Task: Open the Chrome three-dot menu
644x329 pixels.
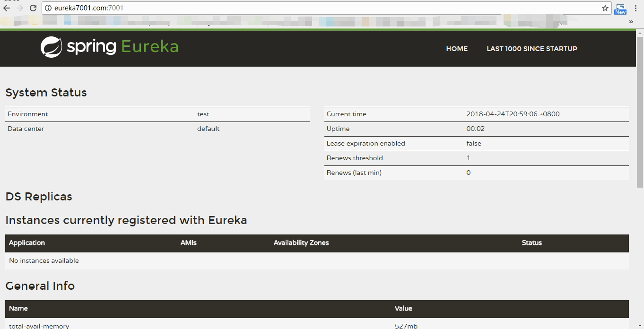Action: click(x=636, y=8)
